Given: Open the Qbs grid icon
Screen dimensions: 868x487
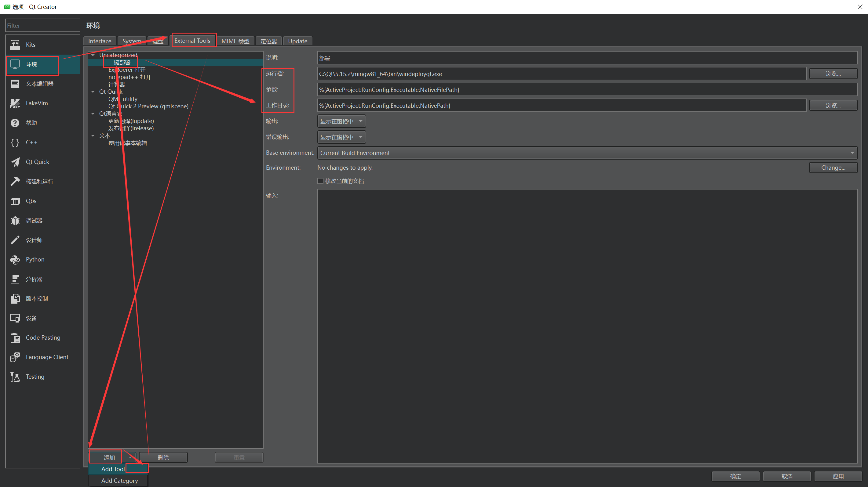Looking at the screenshot, I should [x=15, y=201].
